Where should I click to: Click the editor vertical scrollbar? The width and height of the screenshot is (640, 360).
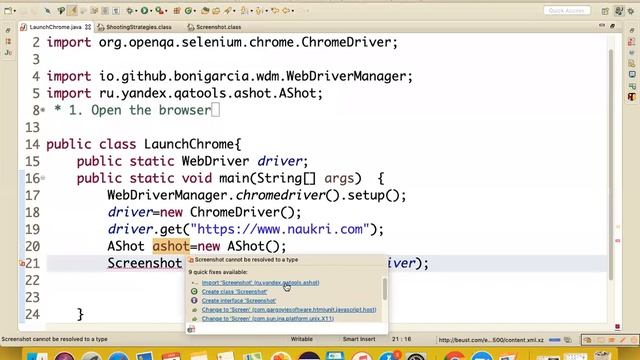pyautogui.click(x=611, y=163)
